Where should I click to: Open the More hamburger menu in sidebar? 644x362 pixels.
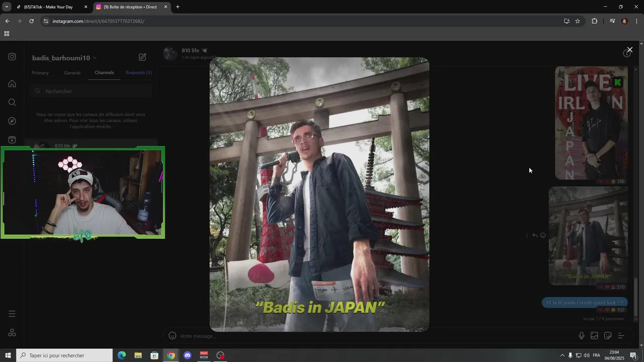12,314
